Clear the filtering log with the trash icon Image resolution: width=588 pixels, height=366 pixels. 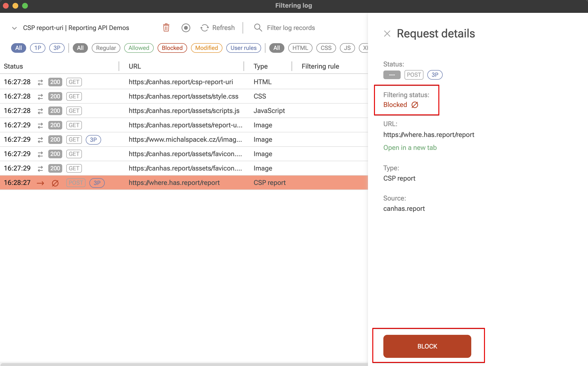[x=166, y=28]
